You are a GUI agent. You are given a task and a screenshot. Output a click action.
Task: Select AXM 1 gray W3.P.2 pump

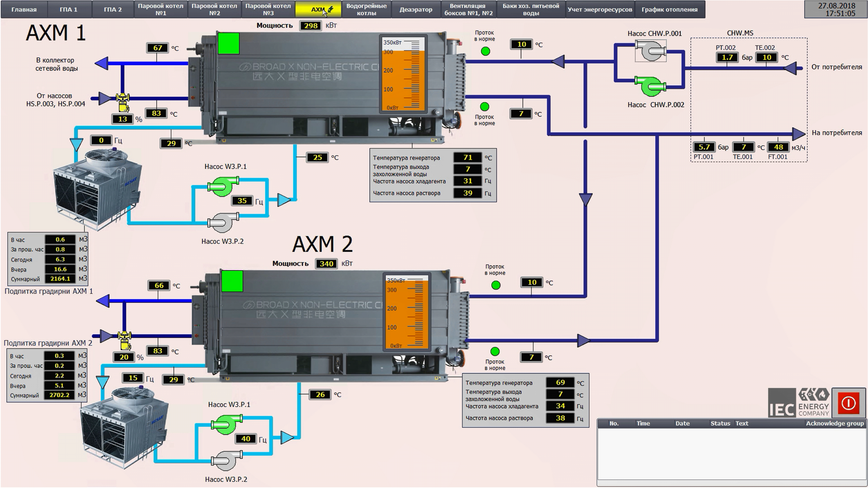coord(222,222)
